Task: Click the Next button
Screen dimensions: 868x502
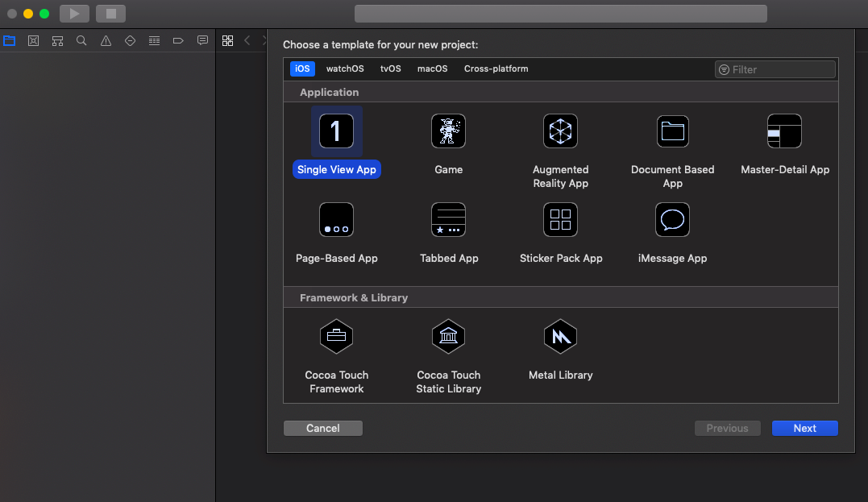Action: pyautogui.click(x=804, y=429)
